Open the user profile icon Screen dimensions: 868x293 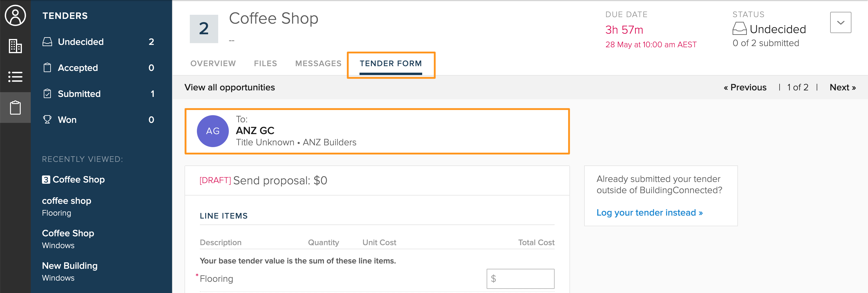click(15, 15)
